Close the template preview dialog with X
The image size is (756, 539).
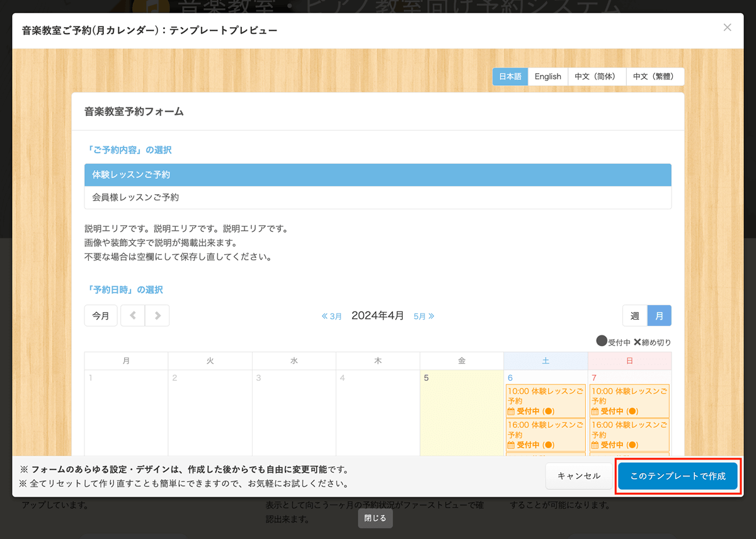click(x=727, y=27)
